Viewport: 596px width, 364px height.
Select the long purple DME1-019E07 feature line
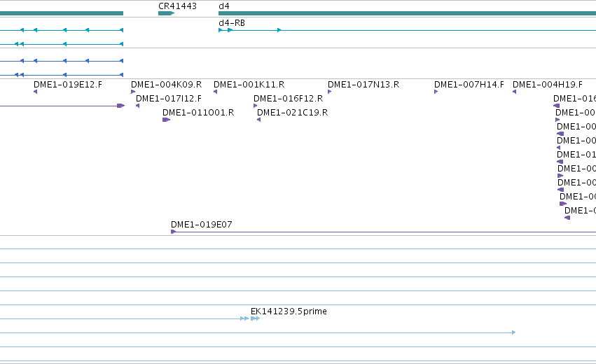[x=384, y=232]
